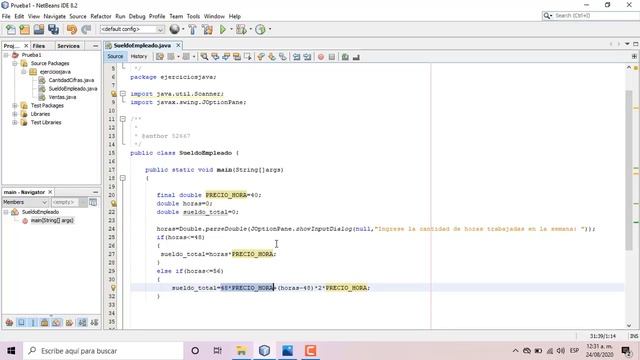
Task: Open File Explorer from the taskbar
Action: (241, 351)
